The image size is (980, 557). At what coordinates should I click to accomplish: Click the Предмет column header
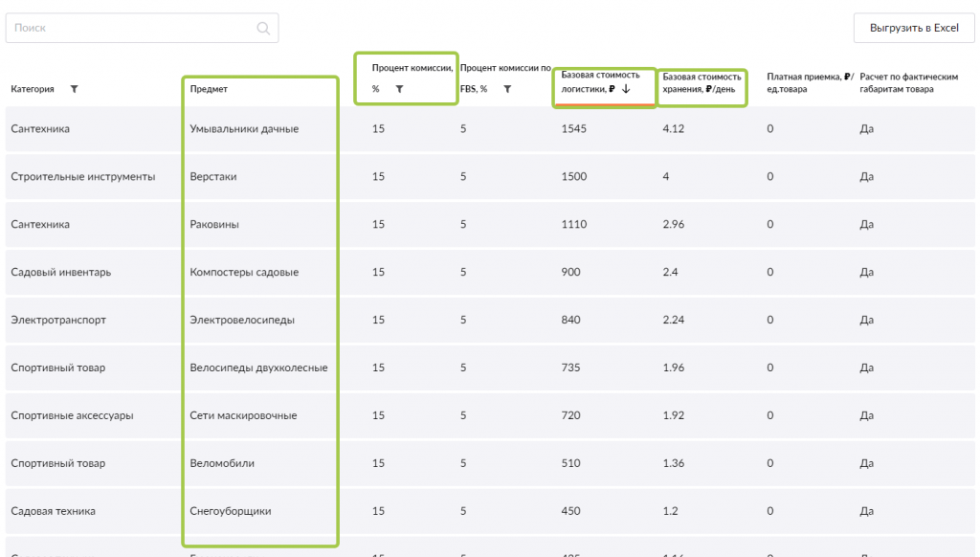pos(209,89)
